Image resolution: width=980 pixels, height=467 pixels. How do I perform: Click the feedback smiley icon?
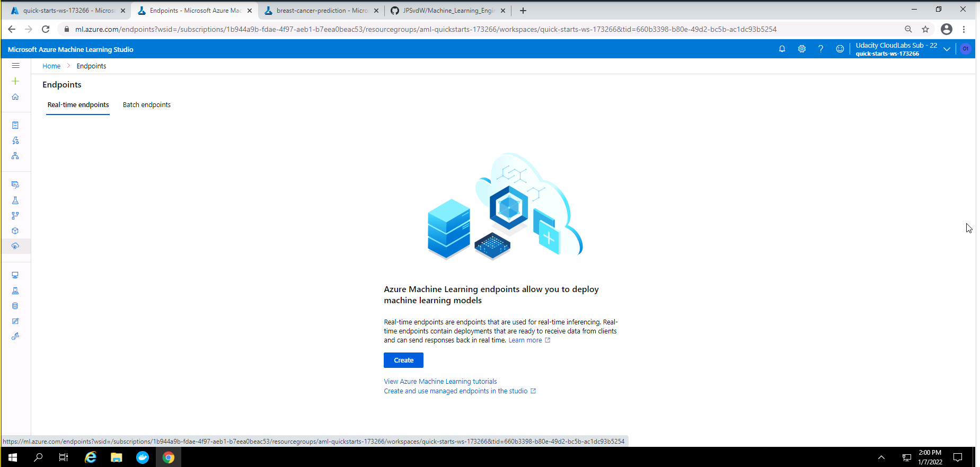[x=840, y=49]
